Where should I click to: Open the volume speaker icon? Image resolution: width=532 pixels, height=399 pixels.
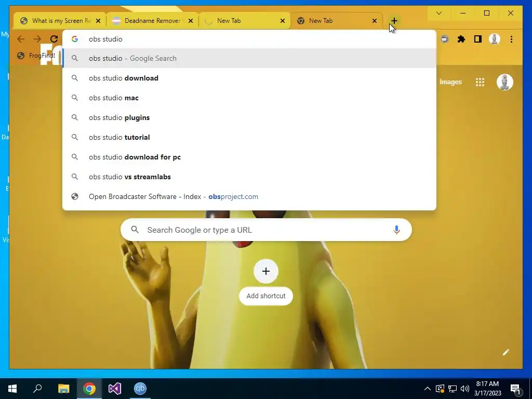point(464,389)
